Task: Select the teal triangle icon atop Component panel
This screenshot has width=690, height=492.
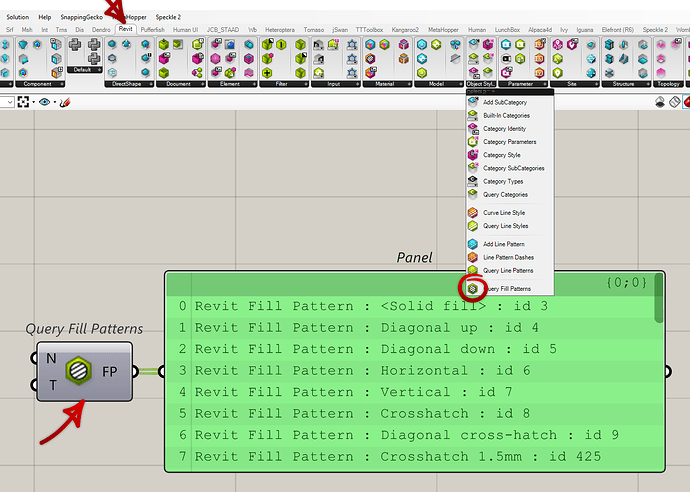Action: 23,44
